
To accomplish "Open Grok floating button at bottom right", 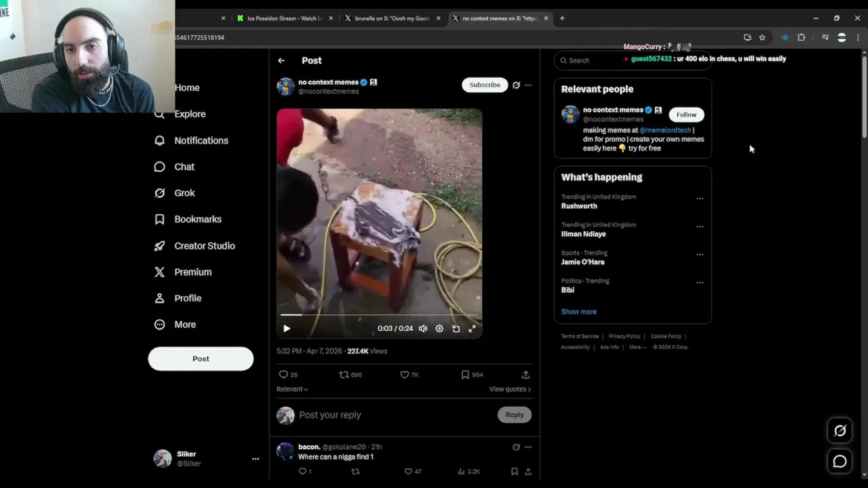I will click(x=840, y=430).
